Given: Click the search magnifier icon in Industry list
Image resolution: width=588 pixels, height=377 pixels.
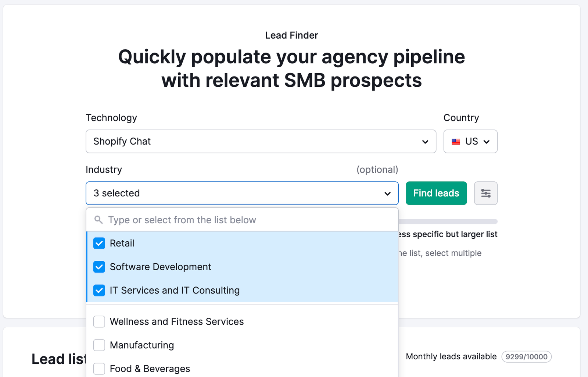Looking at the screenshot, I should point(98,220).
